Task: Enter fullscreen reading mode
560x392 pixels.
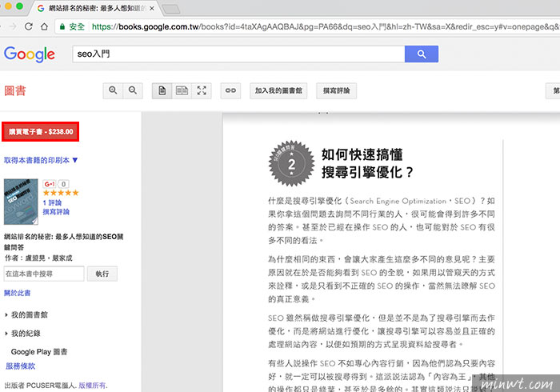Action: coord(202,90)
